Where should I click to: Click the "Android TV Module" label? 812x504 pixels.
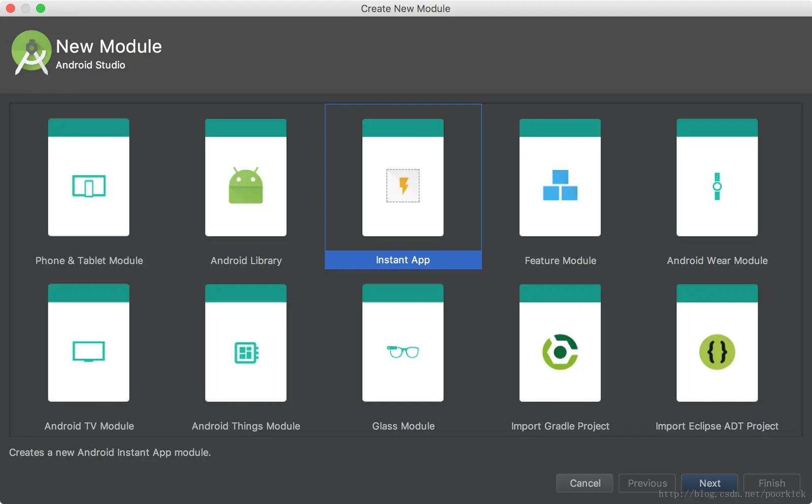(89, 426)
